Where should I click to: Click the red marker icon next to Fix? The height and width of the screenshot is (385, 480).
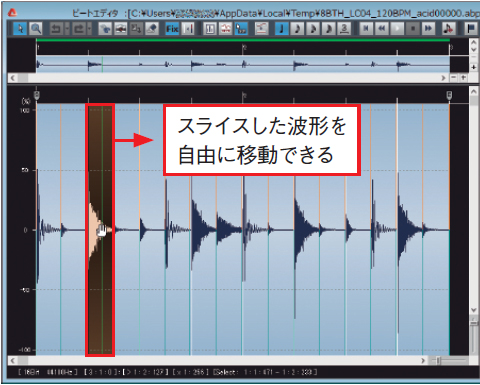188,29
